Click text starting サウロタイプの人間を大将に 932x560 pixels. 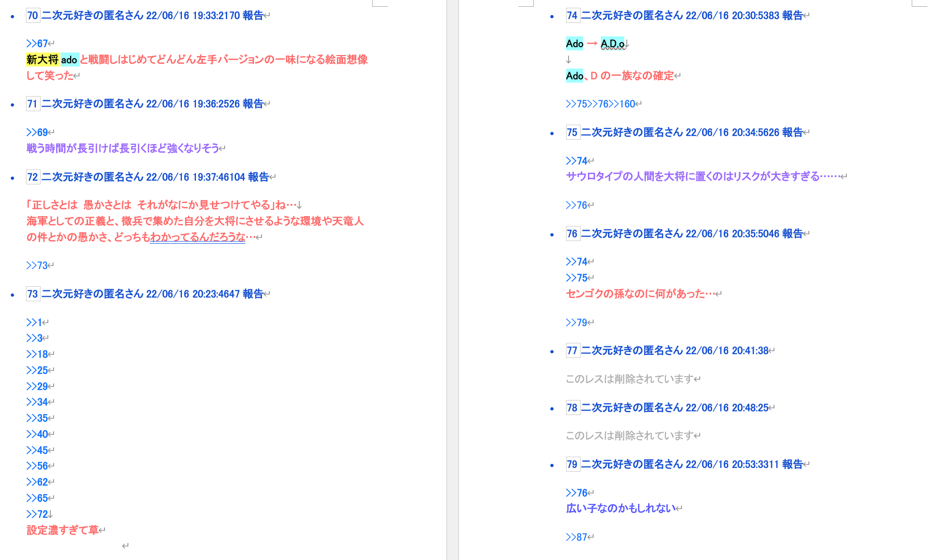click(703, 177)
